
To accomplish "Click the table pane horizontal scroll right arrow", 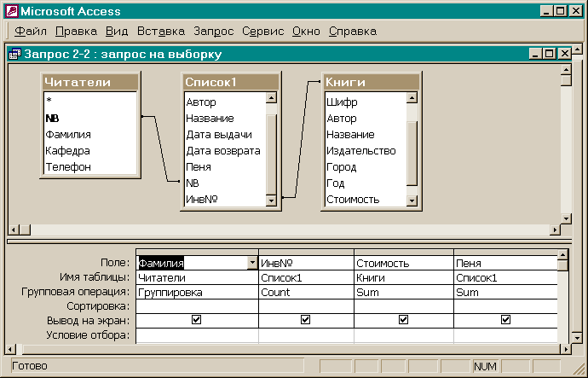I will click(555, 230).
